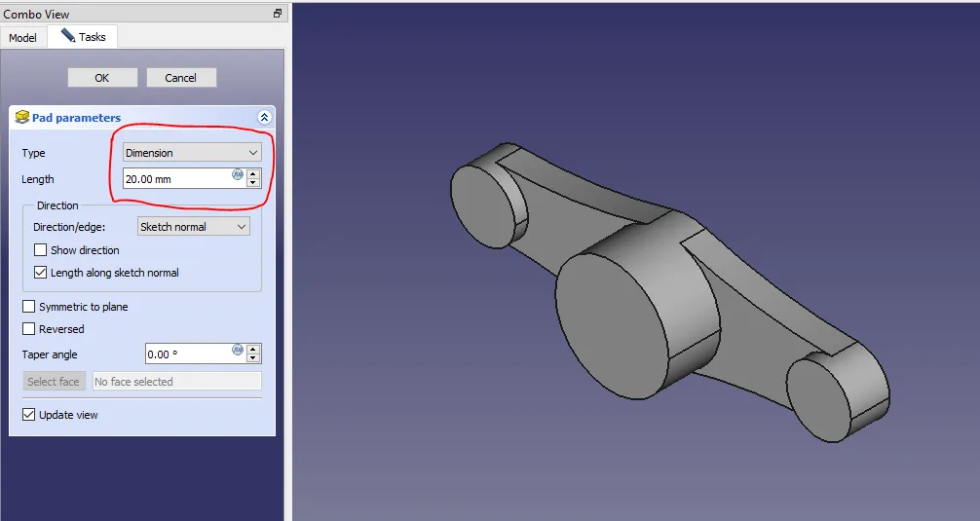Click the Cancel button

[x=180, y=78]
